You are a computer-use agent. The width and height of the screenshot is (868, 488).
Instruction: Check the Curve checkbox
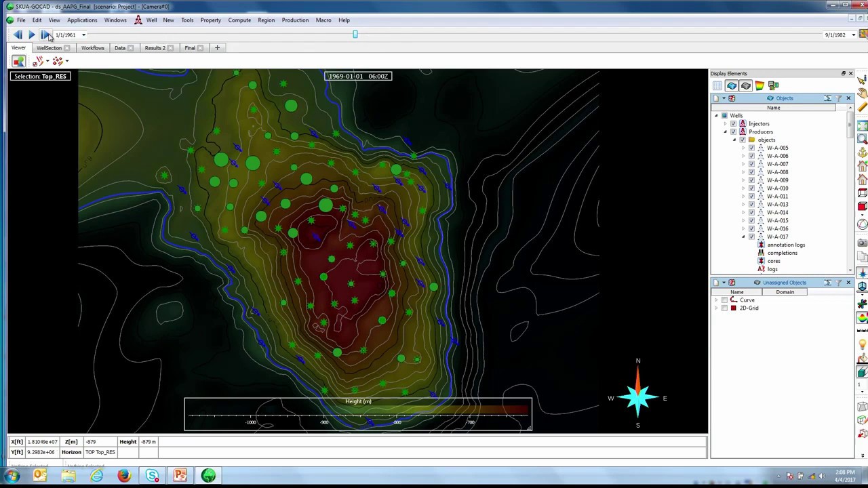[x=724, y=300]
